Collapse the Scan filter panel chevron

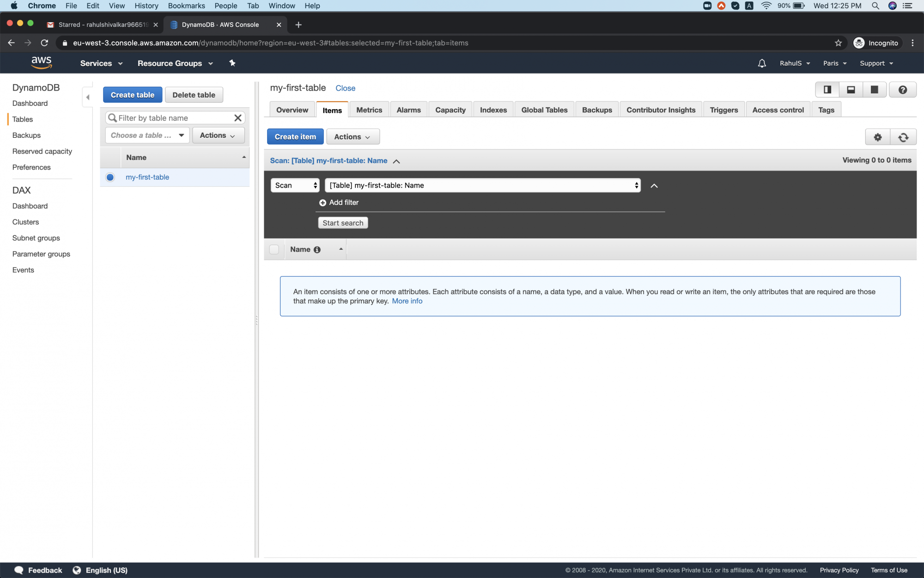coord(654,185)
